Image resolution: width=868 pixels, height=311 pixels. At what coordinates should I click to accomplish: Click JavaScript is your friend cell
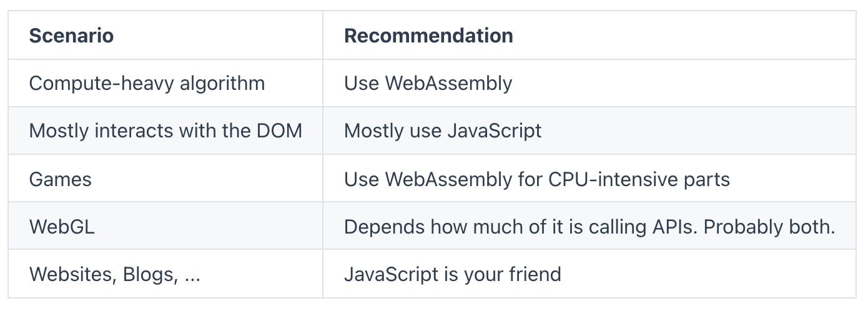(589, 274)
